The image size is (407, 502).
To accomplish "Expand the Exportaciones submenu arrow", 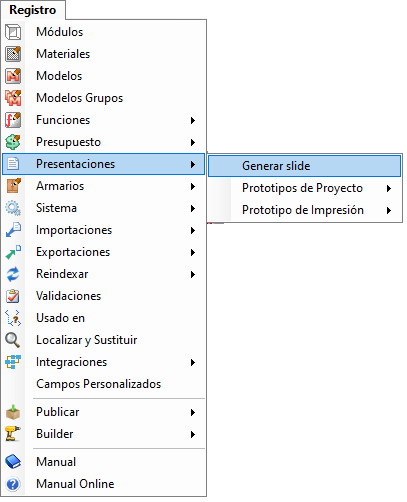I will coord(193,252).
